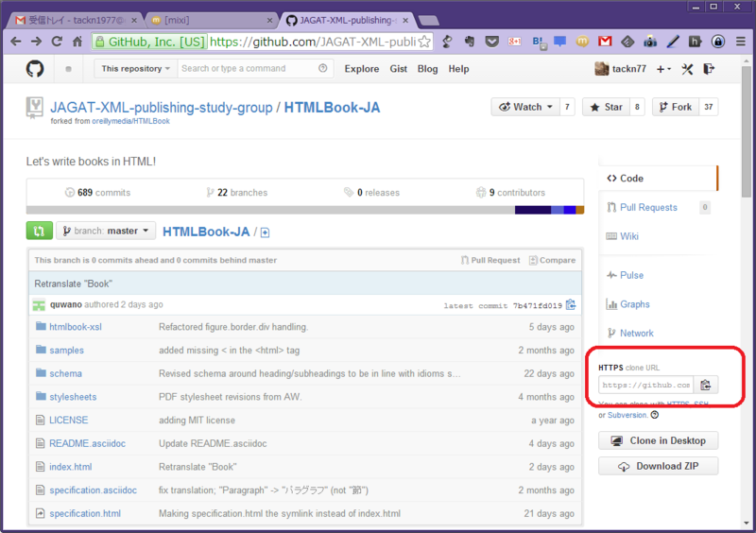
Task: Click the language statistics color bar
Action: point(304,211)
